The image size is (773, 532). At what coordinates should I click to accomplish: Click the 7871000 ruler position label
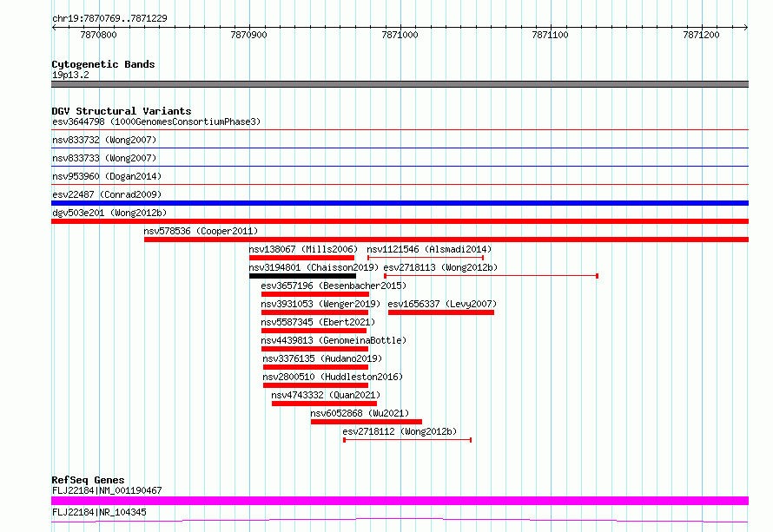coord(400,35)
